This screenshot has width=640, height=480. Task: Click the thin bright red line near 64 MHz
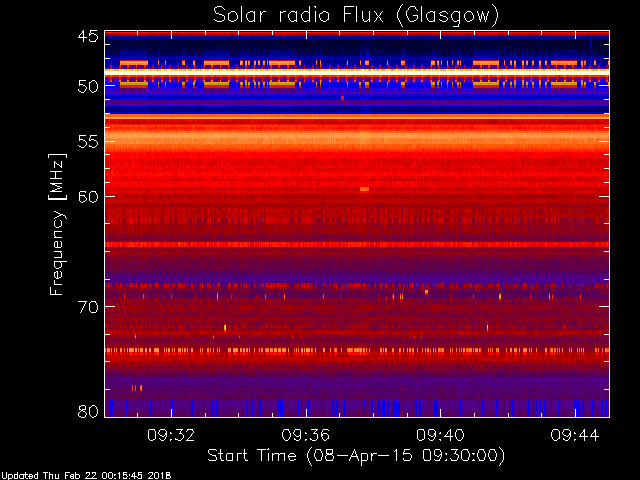pos(357,244)
